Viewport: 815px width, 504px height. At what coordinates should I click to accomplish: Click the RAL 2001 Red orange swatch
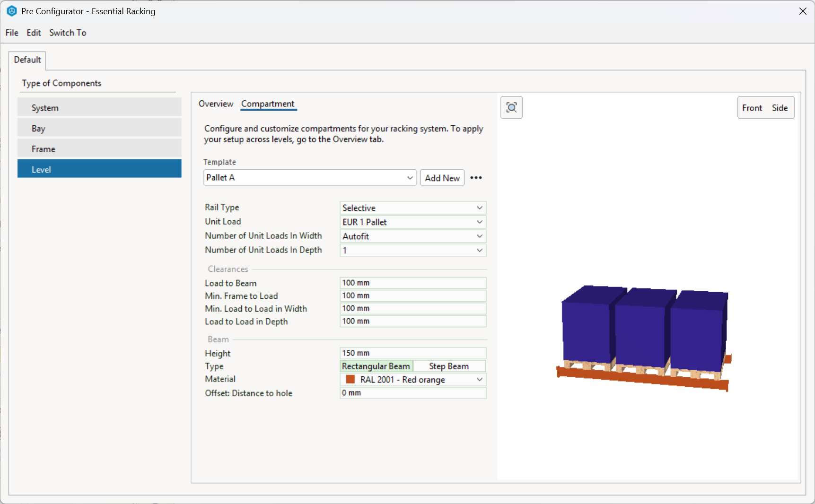pos(351,380)
